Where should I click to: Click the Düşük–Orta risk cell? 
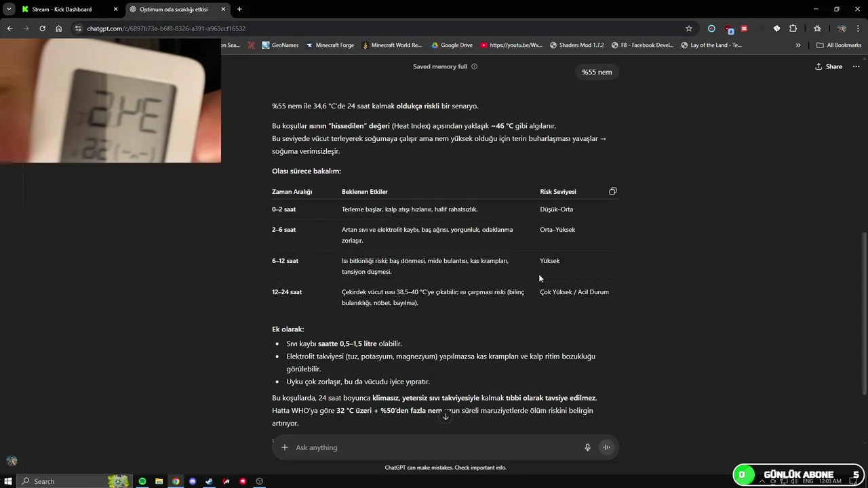tap(557, 209)
